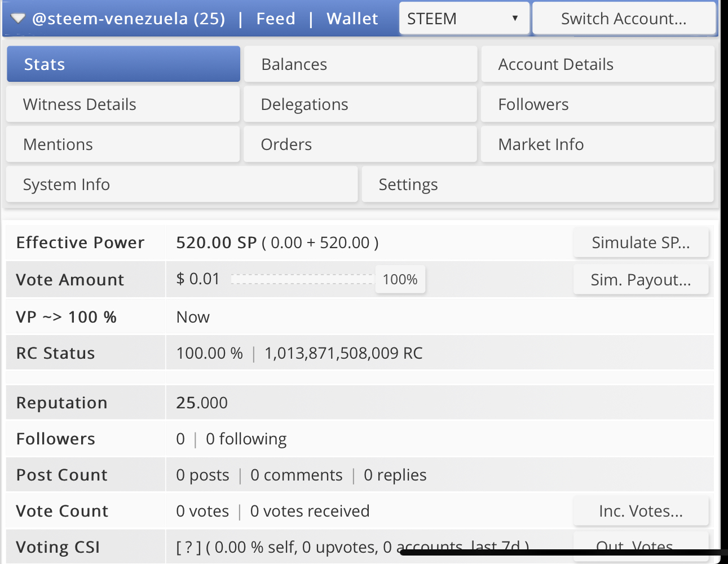This screenshot has height=564, width=728.
Task: Expand the account menu triangle icon
Action: [18, 19]
